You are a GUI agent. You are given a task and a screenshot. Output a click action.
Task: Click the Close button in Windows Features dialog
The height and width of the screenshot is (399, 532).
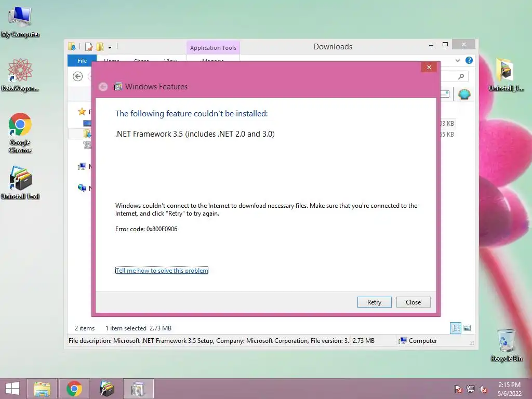coord(413,302)
